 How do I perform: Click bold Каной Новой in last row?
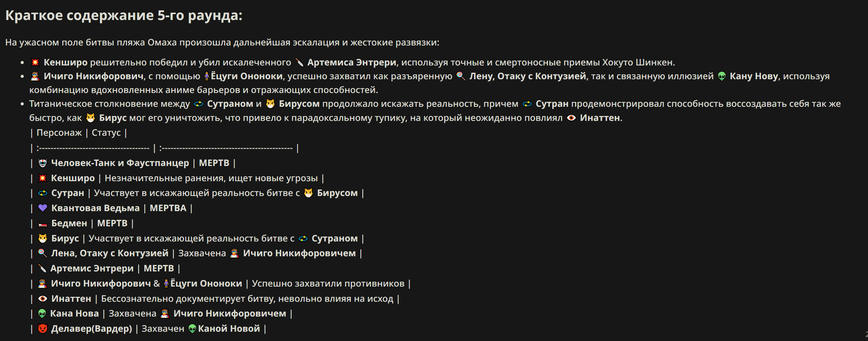click(x=229, y=329)
